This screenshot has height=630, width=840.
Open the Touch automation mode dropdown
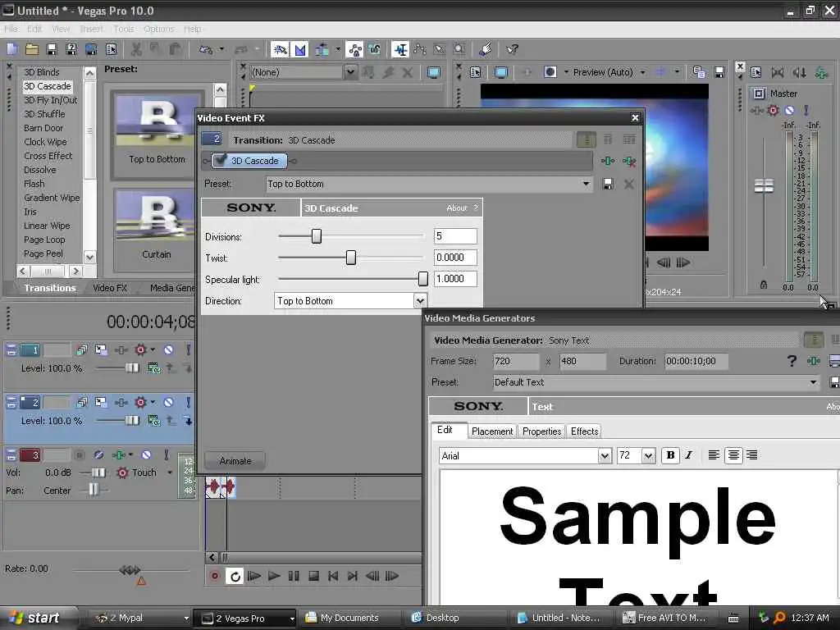(170, 472)
